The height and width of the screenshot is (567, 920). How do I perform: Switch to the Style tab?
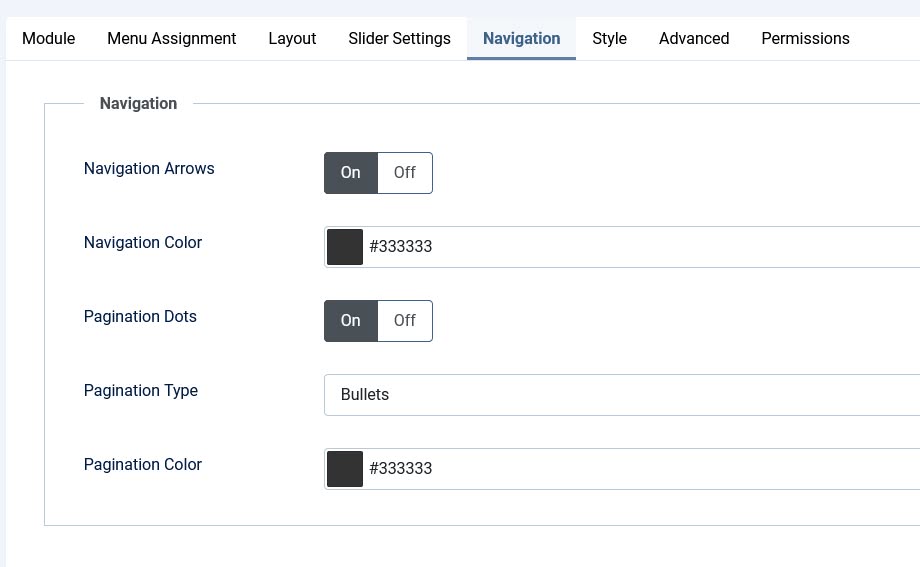pos(609,39)
